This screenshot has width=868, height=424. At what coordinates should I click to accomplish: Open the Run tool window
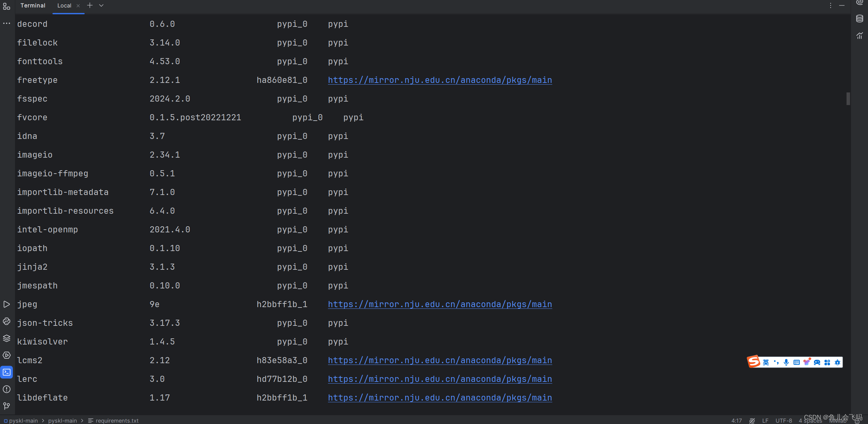tap(7, 304)
